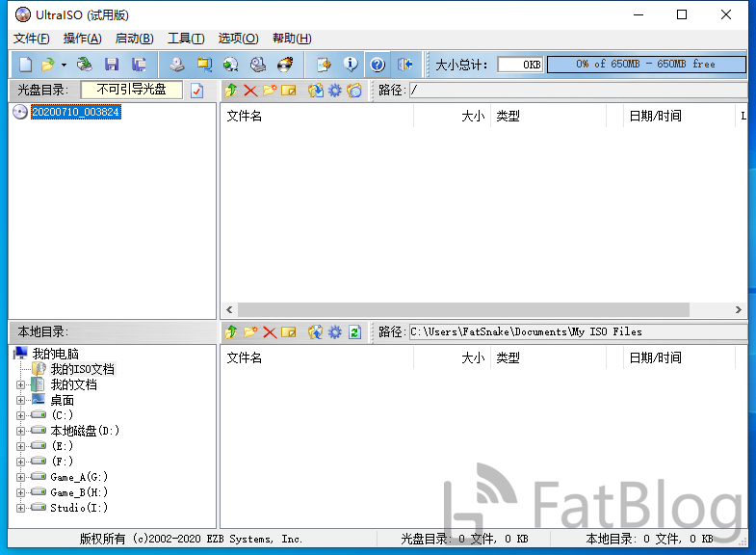Select the 20200710_003824 disc volume node
This screenshot has height=555, width=756.
tap(76, 112)
